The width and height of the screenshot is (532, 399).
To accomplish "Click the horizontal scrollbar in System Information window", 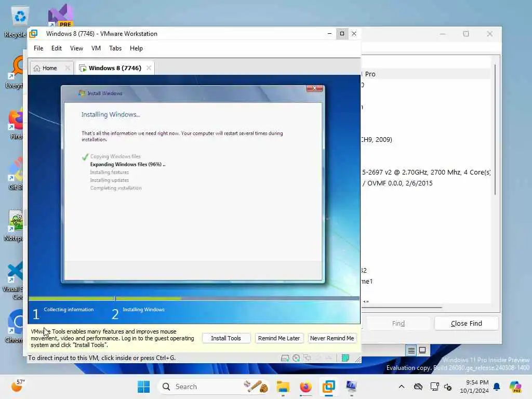I will click(x=402, y=308).
